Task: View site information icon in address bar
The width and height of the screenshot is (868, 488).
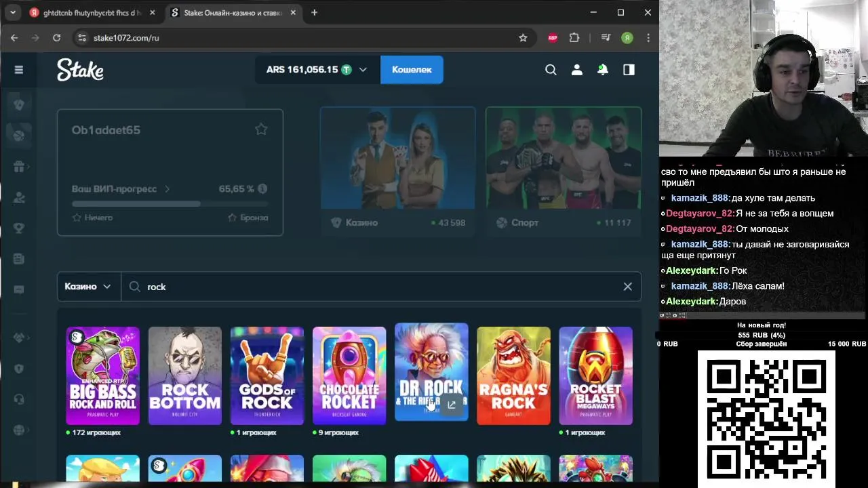Action: [82, 38]
